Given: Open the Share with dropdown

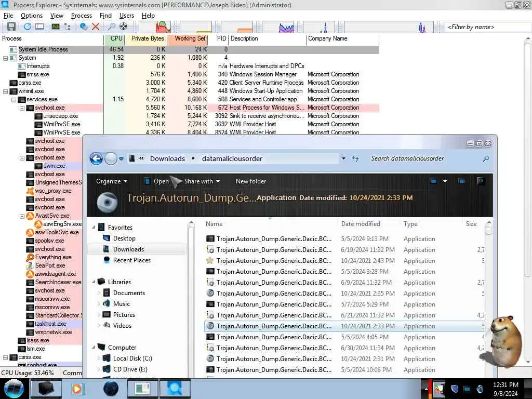Looking at the screenshot, I should (x=202, y=181).
